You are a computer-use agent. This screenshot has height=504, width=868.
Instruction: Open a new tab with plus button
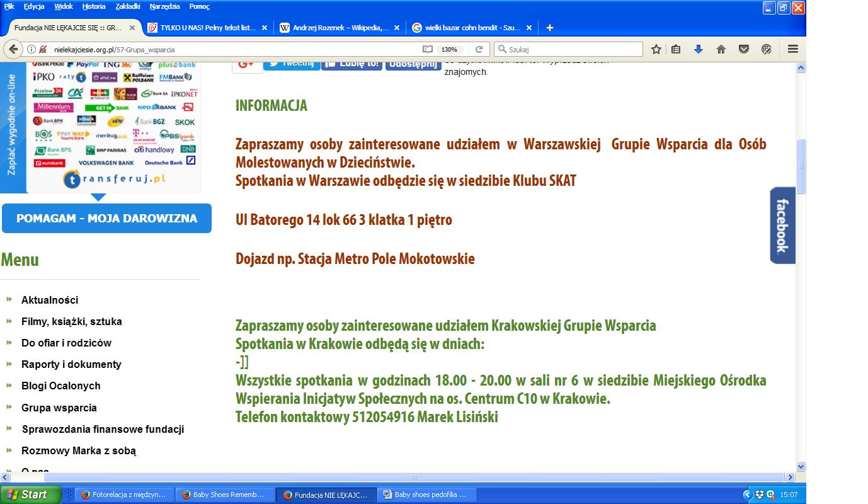point(549,28)
